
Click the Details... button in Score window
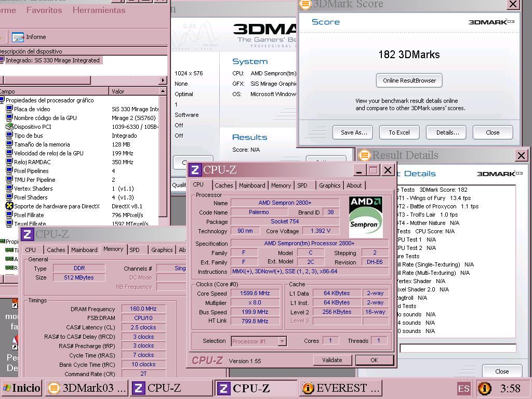point(446,132)
